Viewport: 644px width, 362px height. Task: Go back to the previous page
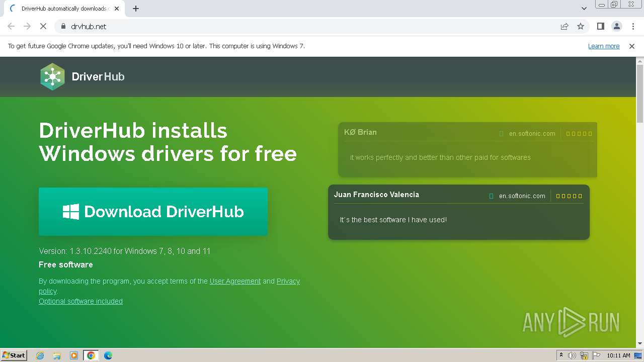coord(11,26)
